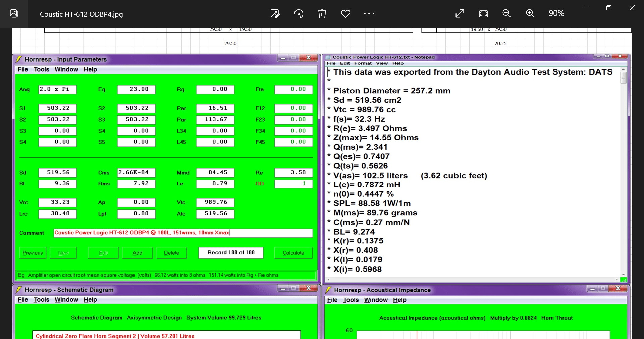Click the Le field showing 0.79

click(x=215, y=184)
